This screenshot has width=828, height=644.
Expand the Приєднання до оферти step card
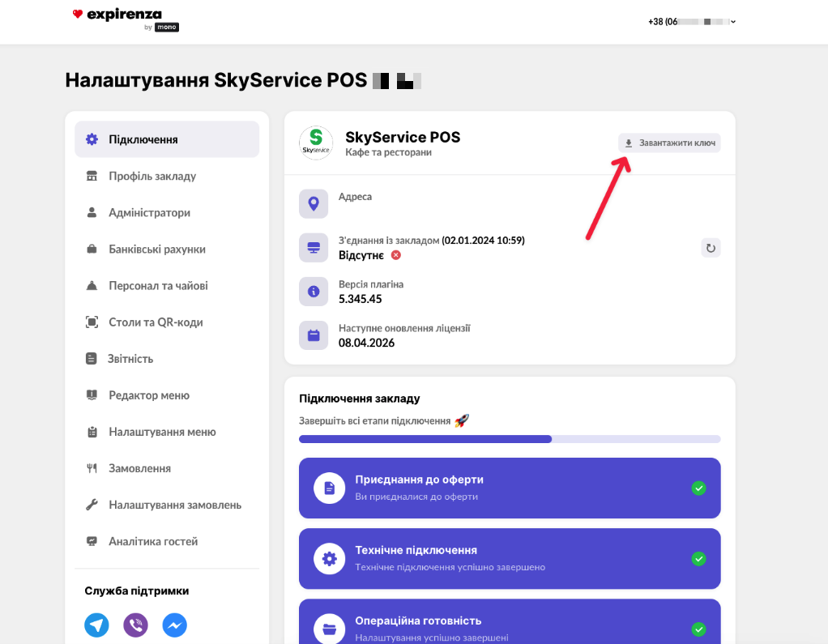509,488
